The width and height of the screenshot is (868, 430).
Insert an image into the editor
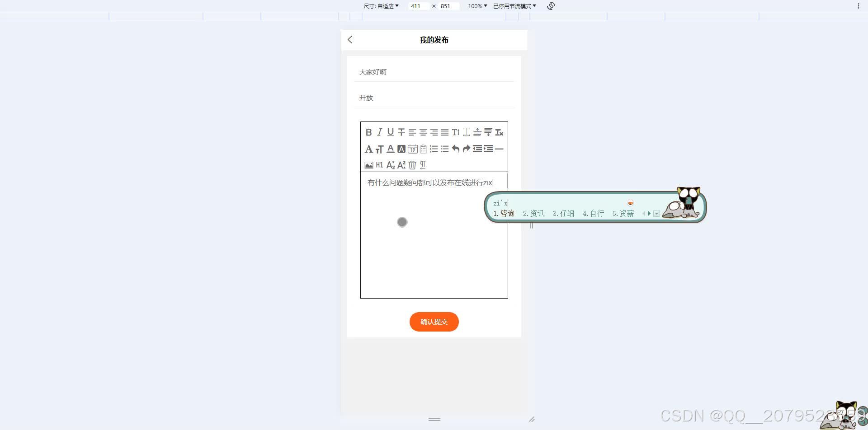(x=368, y=165)
